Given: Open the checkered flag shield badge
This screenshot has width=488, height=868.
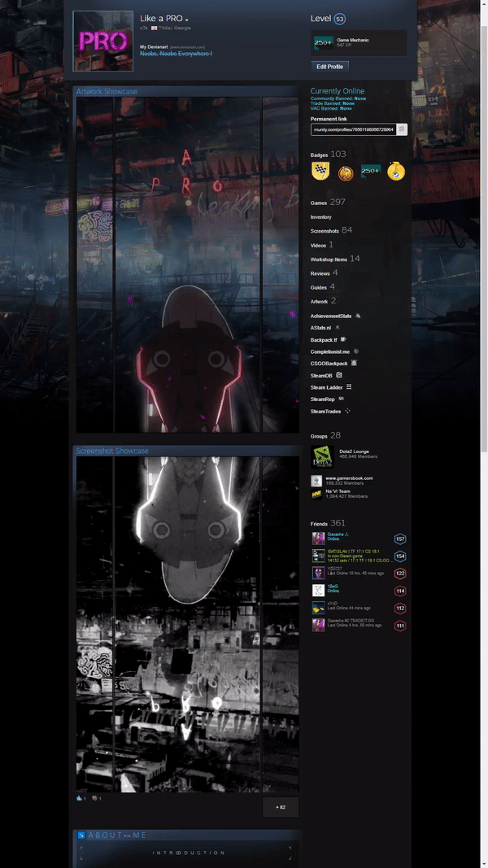Looking at the screenshot, I should pos(320,172).
